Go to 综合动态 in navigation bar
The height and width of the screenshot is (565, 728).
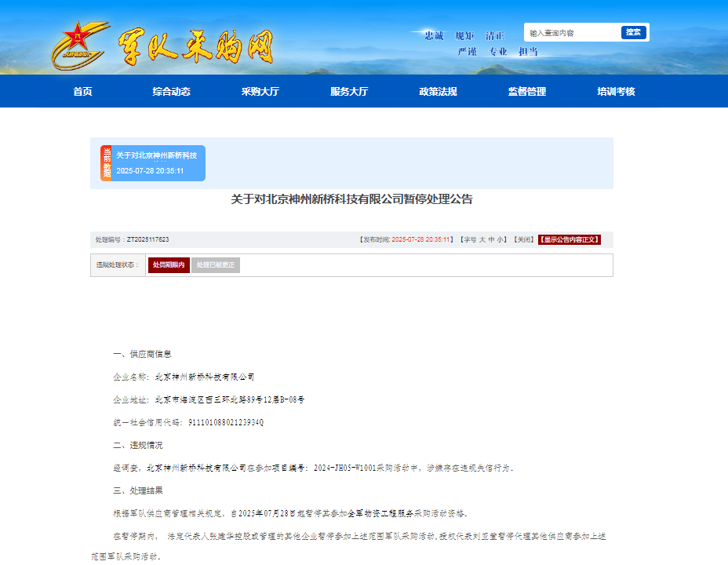tap(171, 92)
